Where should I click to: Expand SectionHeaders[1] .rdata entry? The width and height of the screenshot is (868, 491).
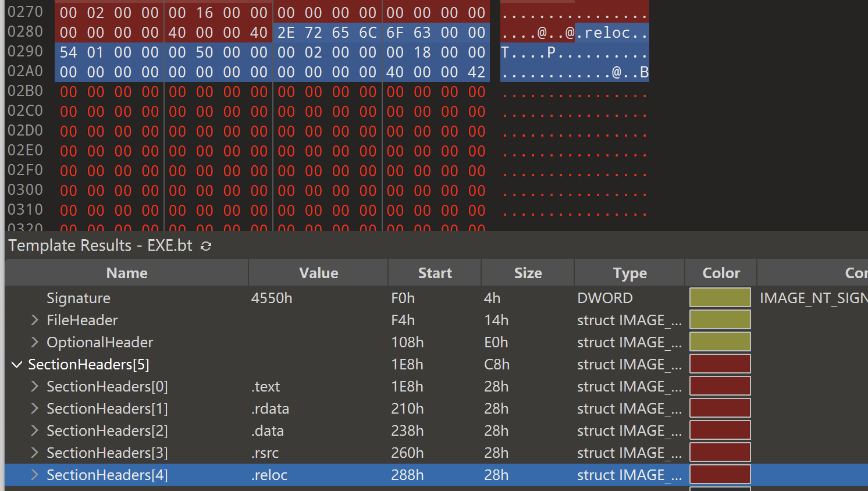34,408
